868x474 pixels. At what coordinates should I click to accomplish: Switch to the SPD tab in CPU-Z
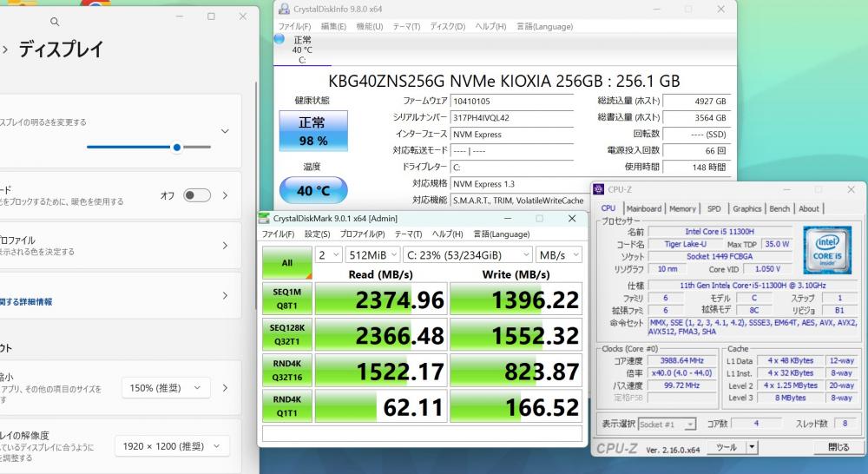714,208
